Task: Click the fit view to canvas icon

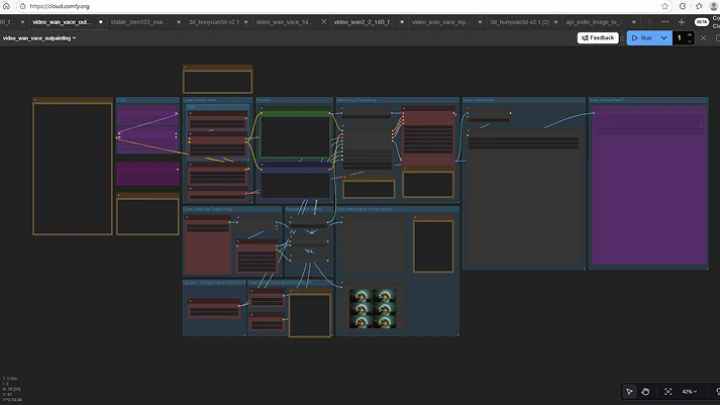Action: tap(668, 391)
